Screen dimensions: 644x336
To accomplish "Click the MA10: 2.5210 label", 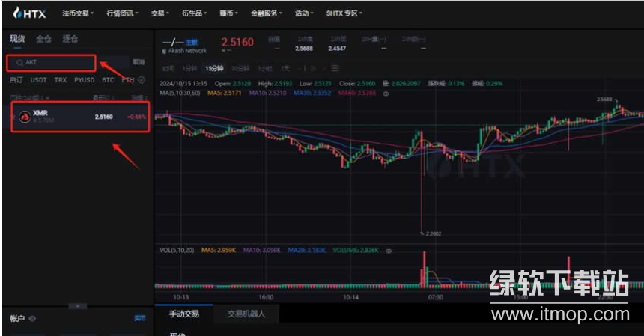I will click(x=268, y=94).
